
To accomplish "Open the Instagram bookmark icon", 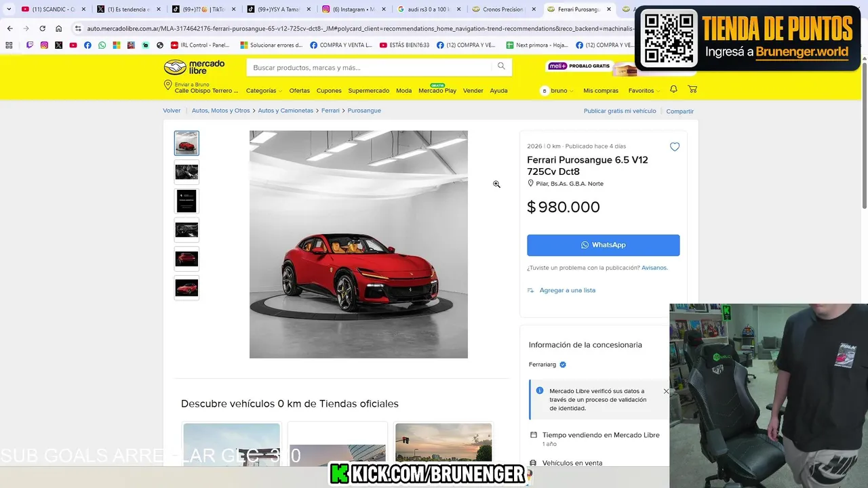I will coord(44,45).
